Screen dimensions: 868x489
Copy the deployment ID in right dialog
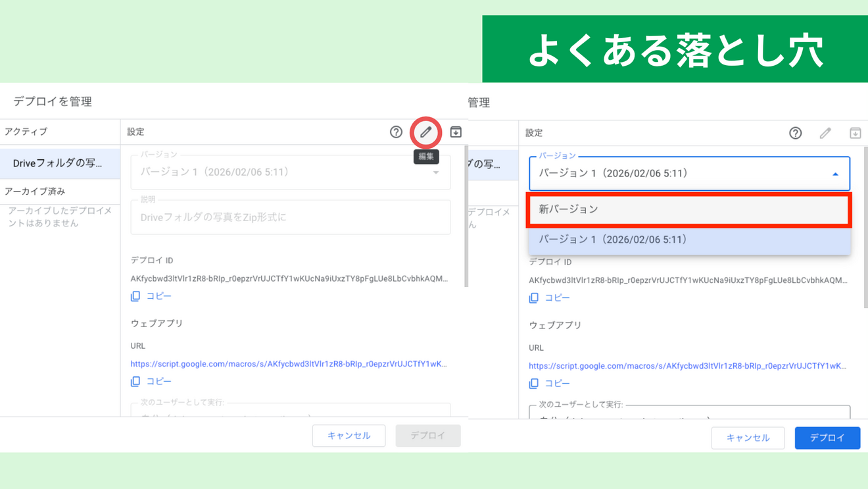pyautogui.click(x=550, y=297)
